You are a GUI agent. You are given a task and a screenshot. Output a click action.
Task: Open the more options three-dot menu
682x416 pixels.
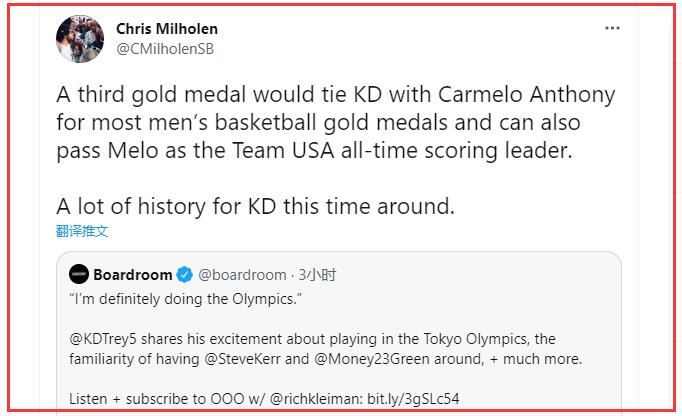[x=612, y=29]
